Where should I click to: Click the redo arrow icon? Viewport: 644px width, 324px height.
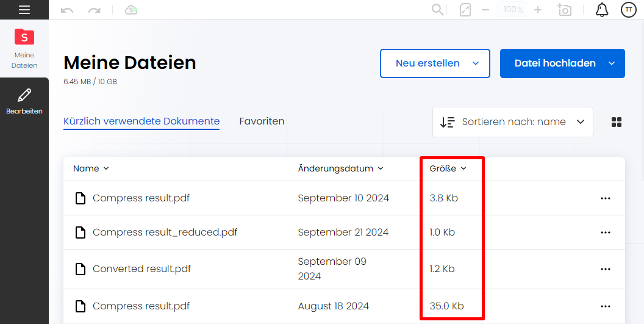94,10
